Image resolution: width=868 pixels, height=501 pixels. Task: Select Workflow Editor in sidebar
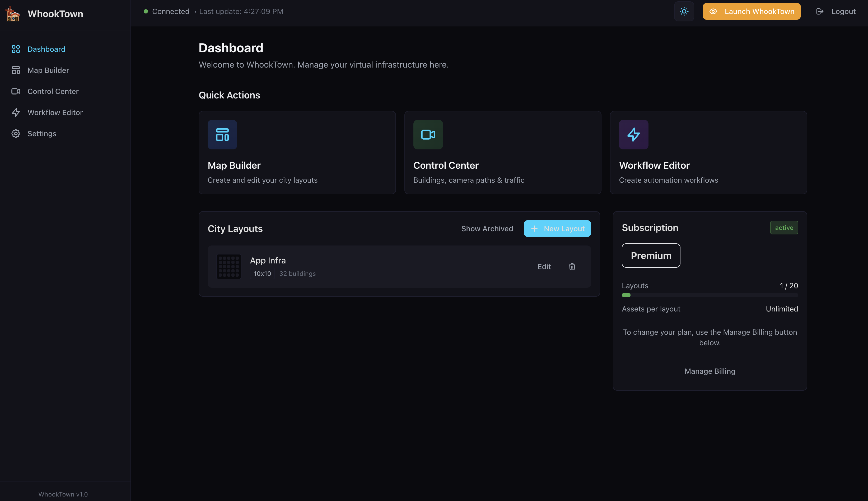(55, 112)
